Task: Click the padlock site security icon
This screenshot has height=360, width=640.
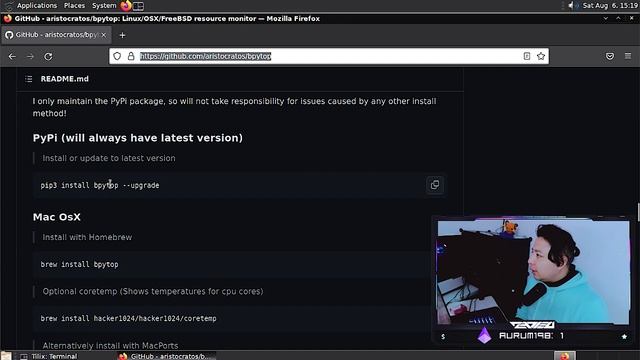Action: (x=131, y=56)
